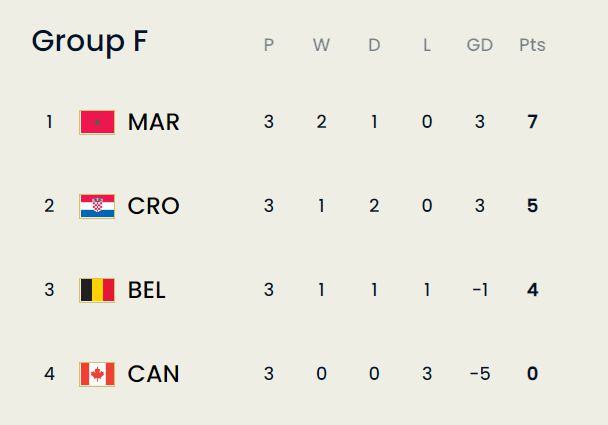608x425 pixels.
Task: Click rank number 1 beside MAR
Action: click(49, 122)
